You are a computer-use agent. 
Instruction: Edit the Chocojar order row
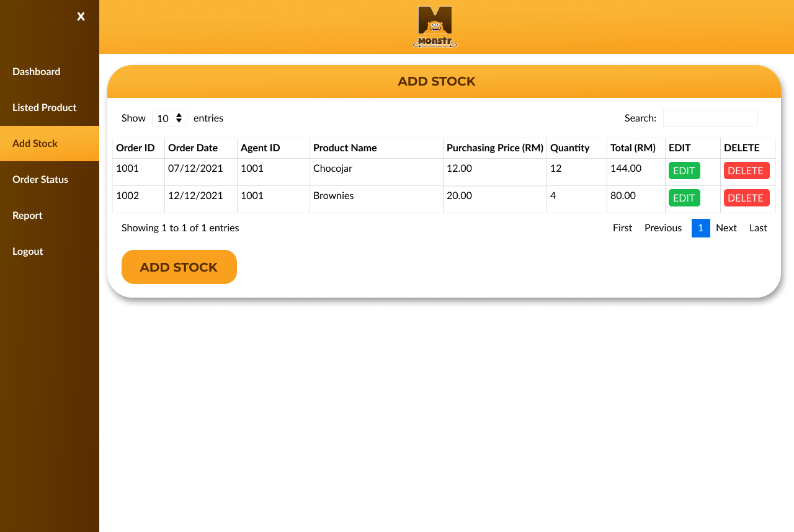pos(684,171)
